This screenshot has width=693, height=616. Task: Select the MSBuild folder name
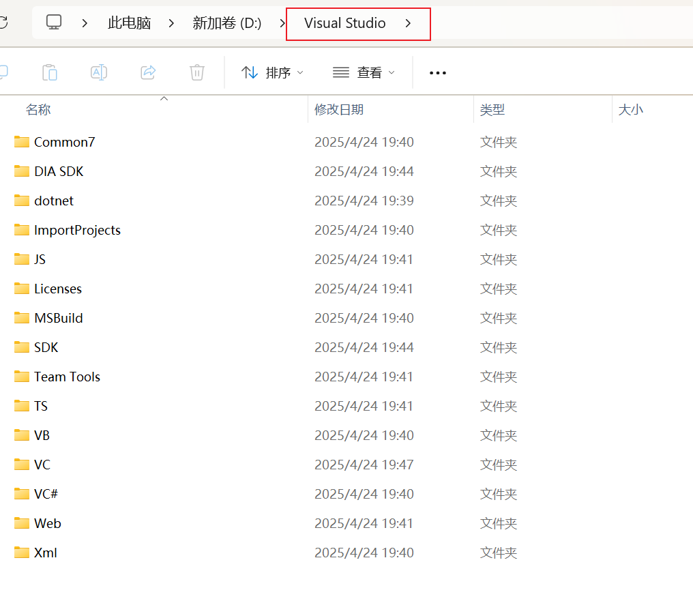59,318
